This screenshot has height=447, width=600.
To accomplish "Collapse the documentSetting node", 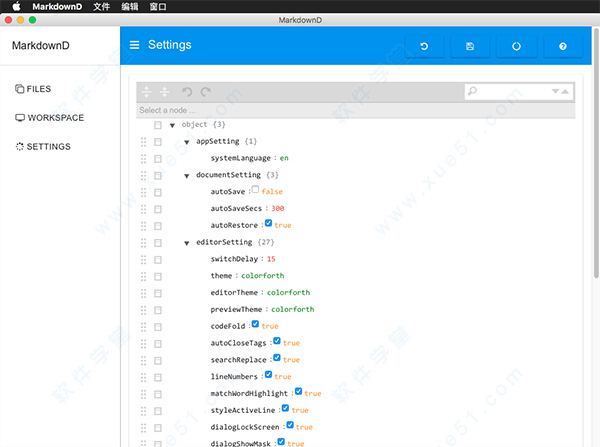I will 187,176.
